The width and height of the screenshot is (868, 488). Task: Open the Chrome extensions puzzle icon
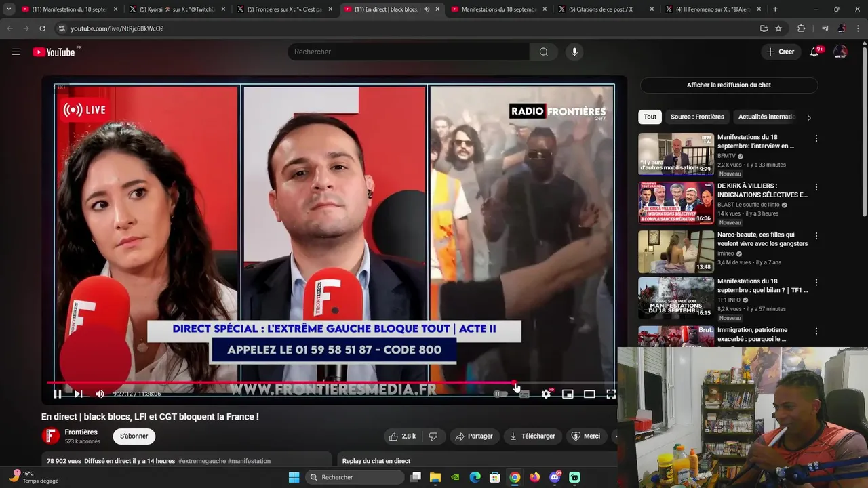[x=801, y=28]
